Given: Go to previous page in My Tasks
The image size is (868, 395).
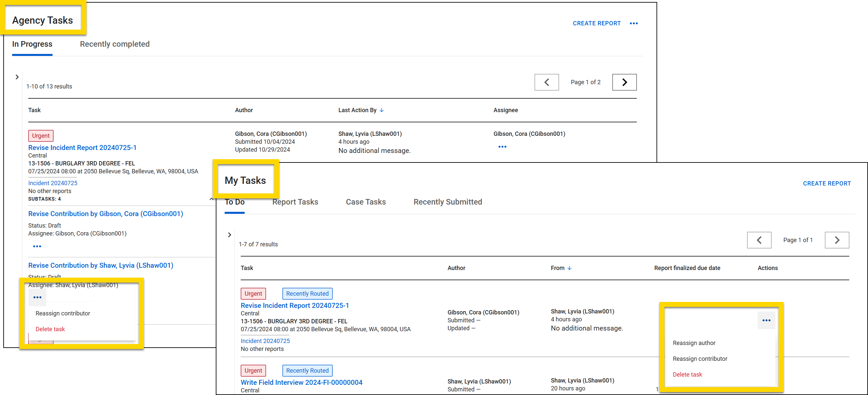Looking at the screenshot, I should (x=759, y=240).
